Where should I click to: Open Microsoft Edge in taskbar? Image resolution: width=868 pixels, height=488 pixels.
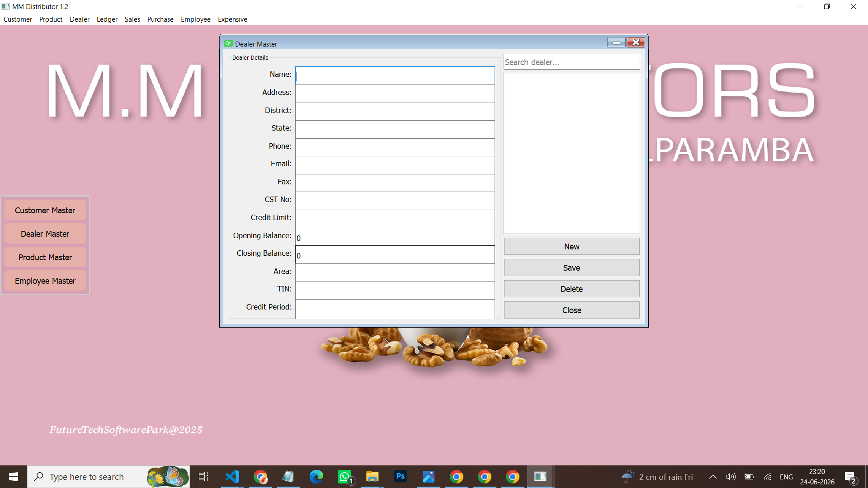[x=316, y=477]
